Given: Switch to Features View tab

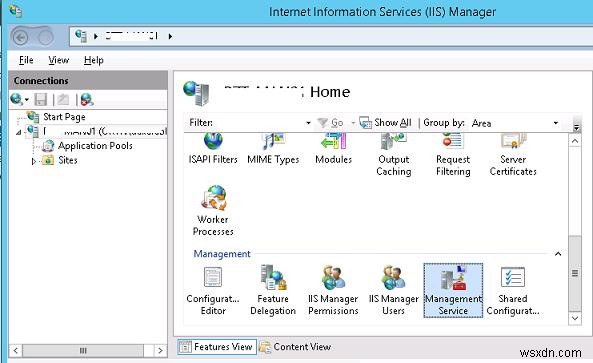Looking at the screenshot, I should (217, 347).
